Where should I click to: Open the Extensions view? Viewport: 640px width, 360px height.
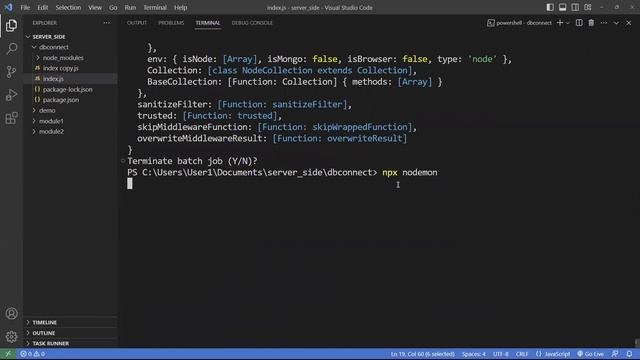(11, 118)
